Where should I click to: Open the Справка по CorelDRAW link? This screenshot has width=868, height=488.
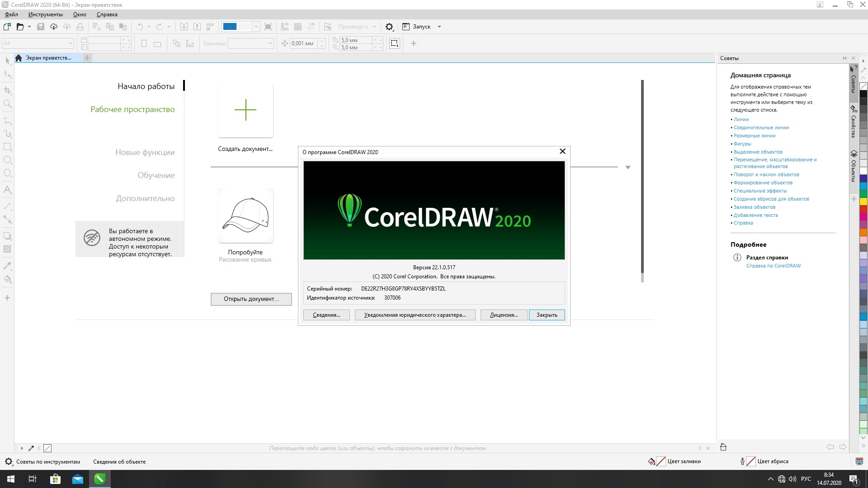coord(773,266)
